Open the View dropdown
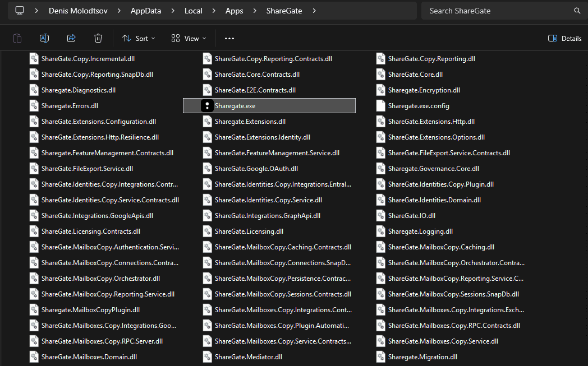 click(x=189, y=38)
